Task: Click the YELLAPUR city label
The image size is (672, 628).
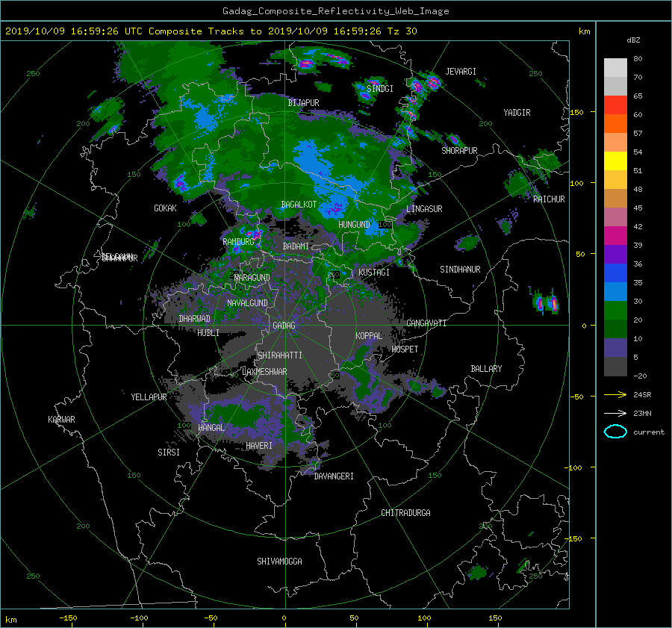Action: click(149, 397)
